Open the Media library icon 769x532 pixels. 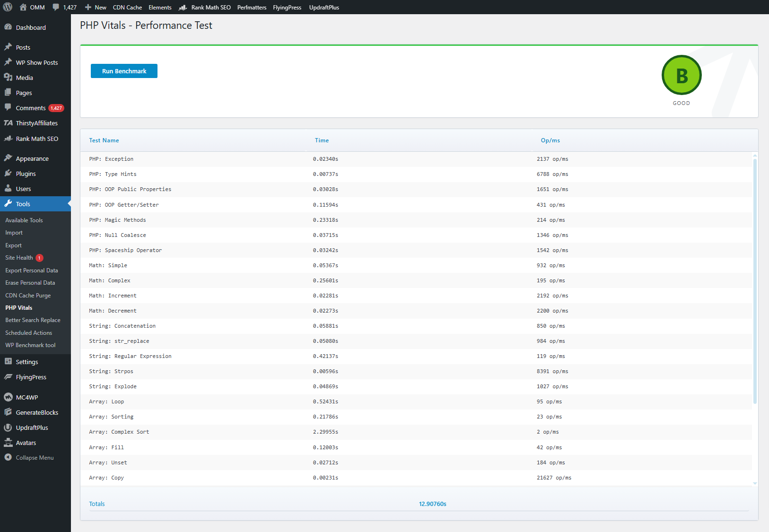(x=9, y=77)
